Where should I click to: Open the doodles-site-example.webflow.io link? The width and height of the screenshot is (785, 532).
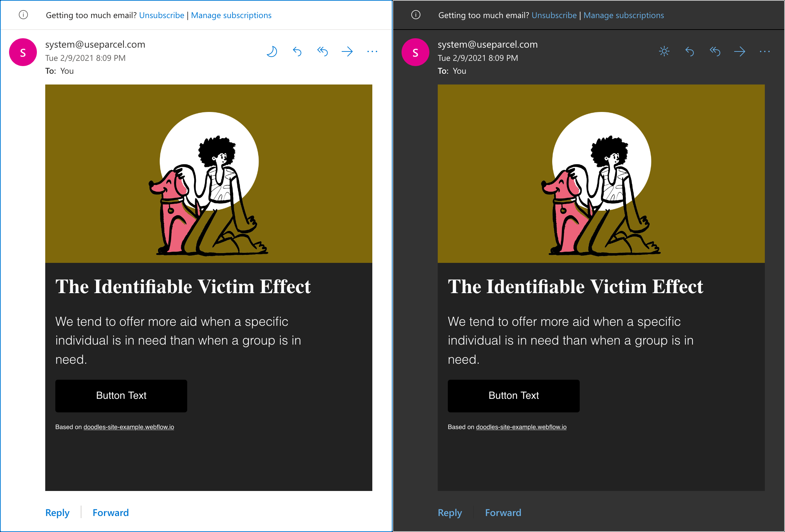129,427
